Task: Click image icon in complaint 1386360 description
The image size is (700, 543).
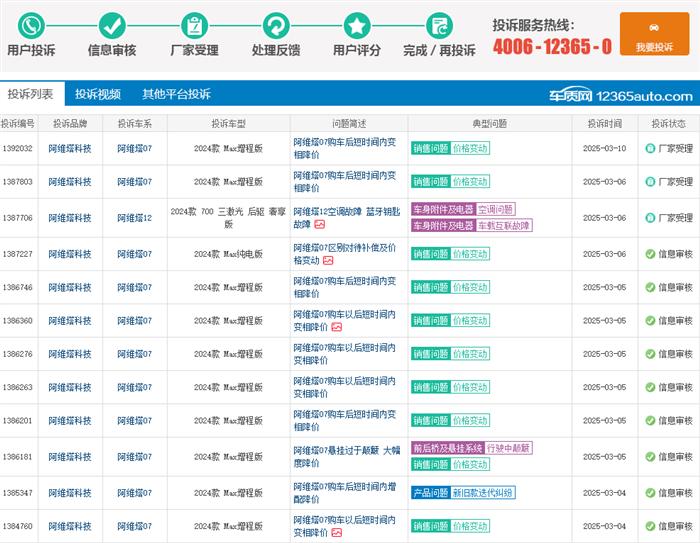Action: point(337,327)
